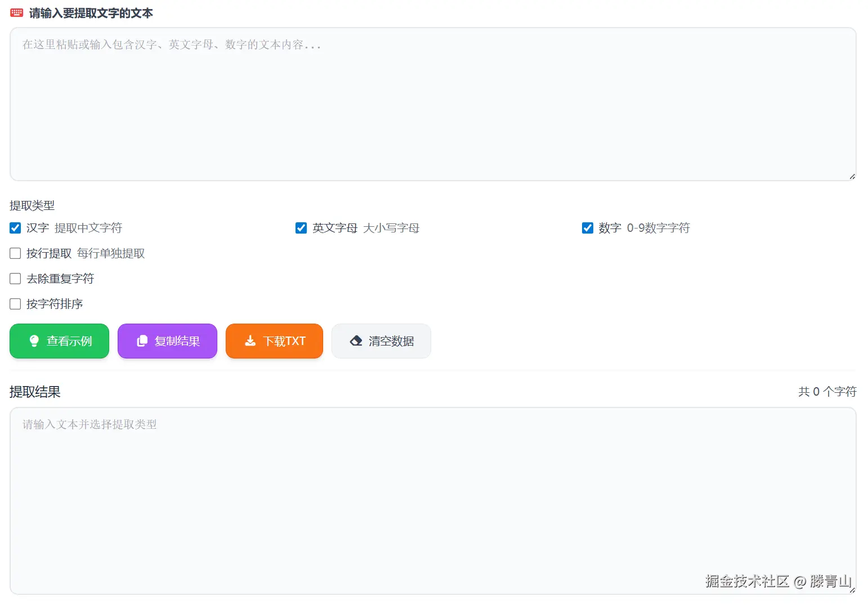This screenshot has height=605, width=868.
Task: Click the 提取结果 output text area
Action: (432, 495)
